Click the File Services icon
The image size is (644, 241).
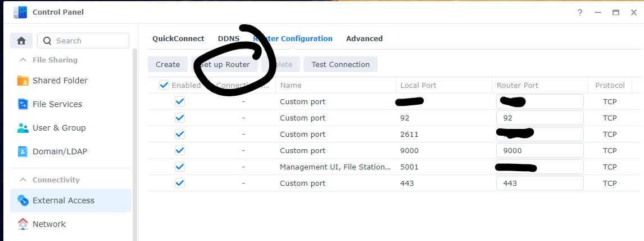point(23,104)
